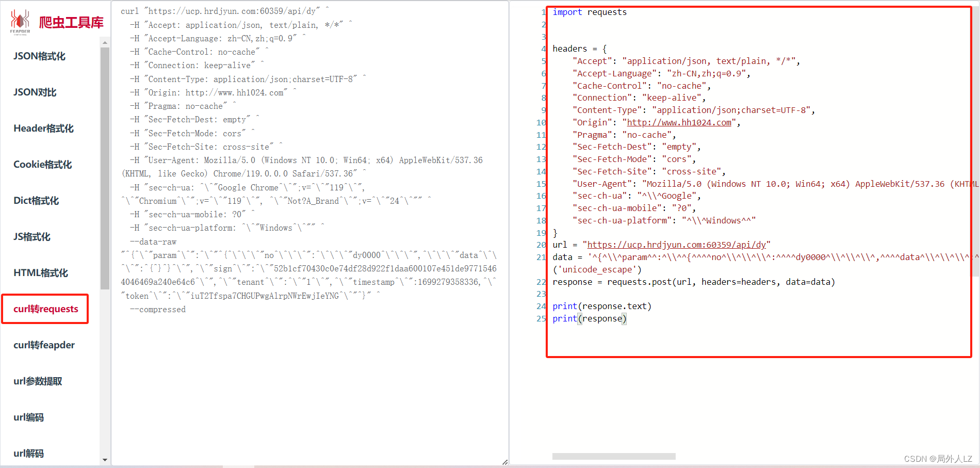Click the sidebar scrollbar down arrow
The height and width of the screenshot is (468, 980).
[105, 460]
